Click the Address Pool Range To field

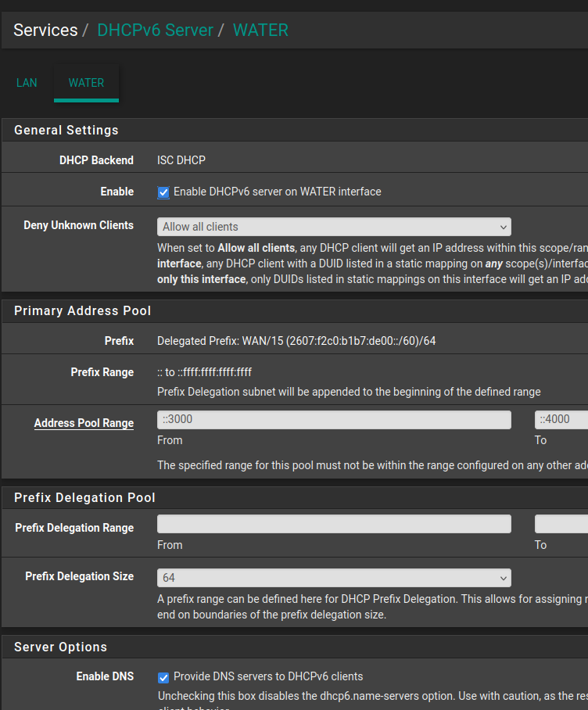[x=561, y=420]
